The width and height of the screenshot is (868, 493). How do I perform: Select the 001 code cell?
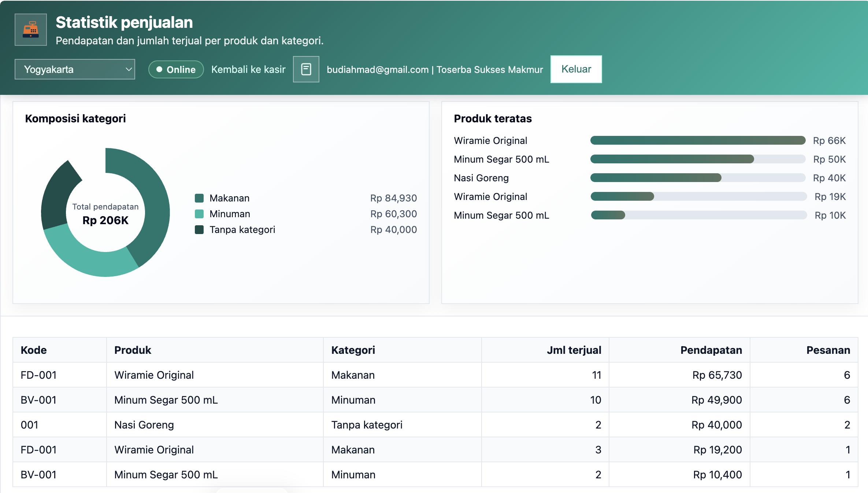coord(60,425)
